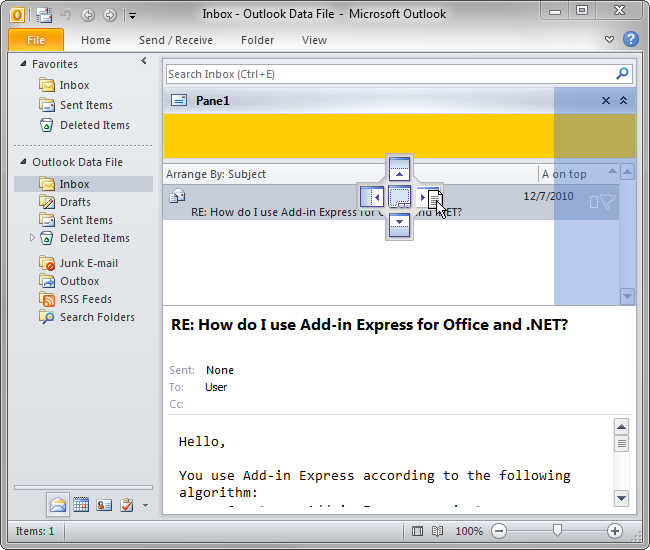650x550 pixels.
Task: Switch to Tasks view button
Action: click(127, 505)
